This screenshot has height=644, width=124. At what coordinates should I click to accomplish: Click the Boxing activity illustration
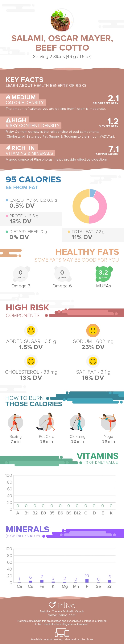(x=15, y=422)
